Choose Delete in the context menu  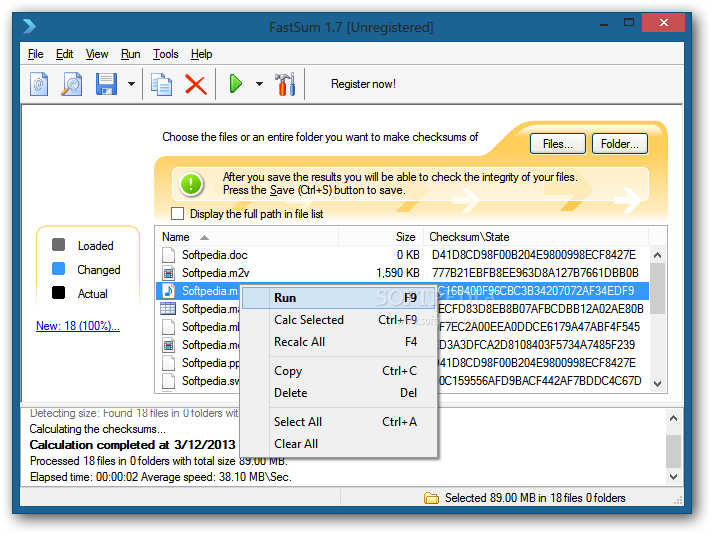[x=339, y=393]
